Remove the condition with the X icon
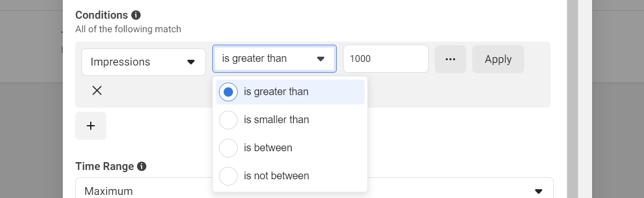 [97, 90]
